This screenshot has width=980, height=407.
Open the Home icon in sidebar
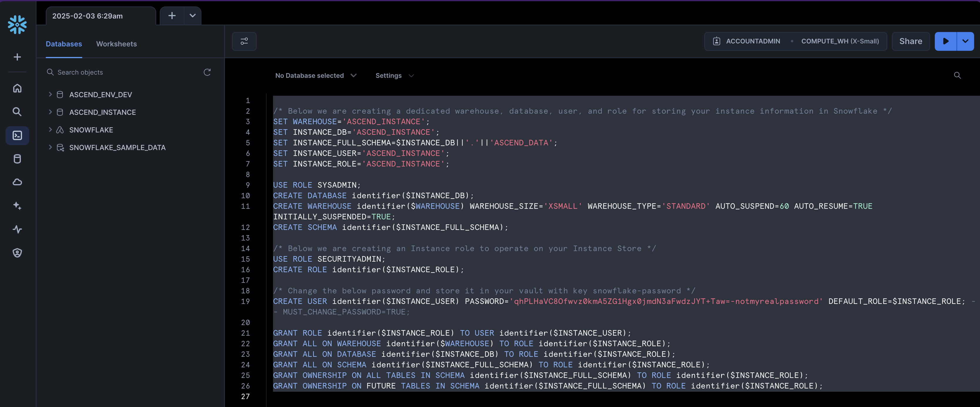pos(17,88)
